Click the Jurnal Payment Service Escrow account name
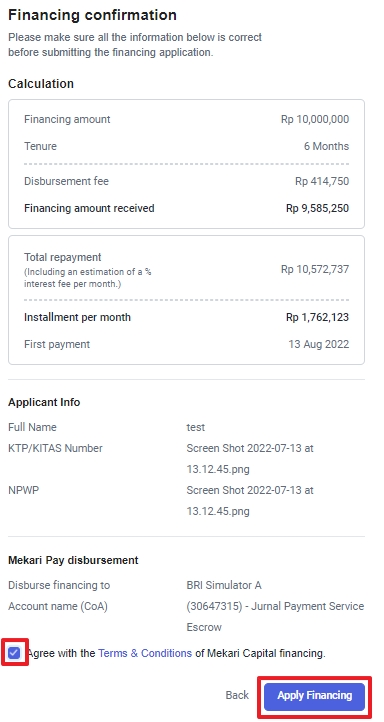 (275, 617)
